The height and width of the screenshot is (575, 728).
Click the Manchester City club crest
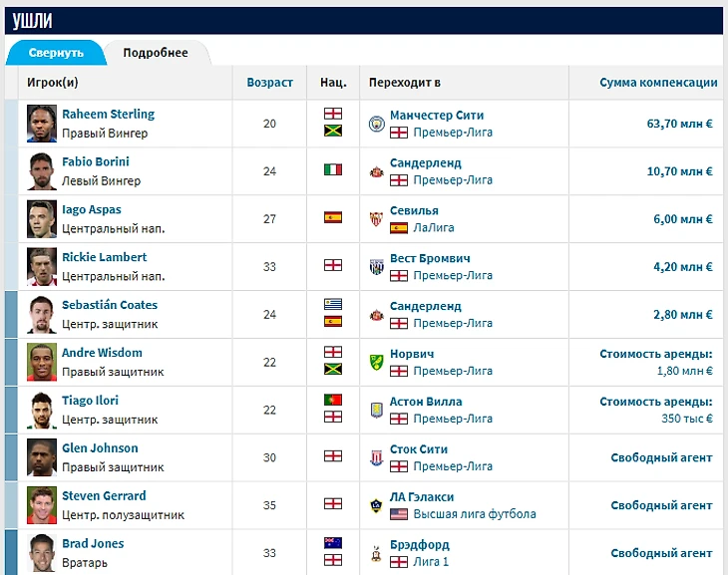(376, 124)
